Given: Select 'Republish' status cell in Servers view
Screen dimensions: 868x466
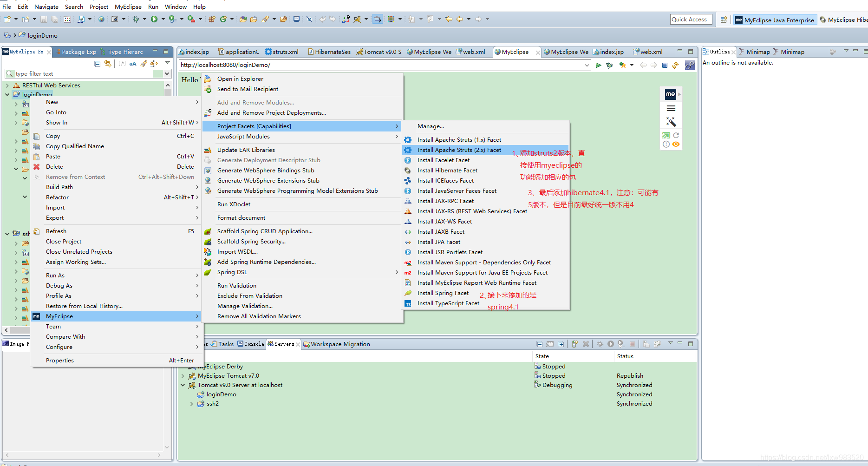Looking at the screenshot, I should [630, 376].
